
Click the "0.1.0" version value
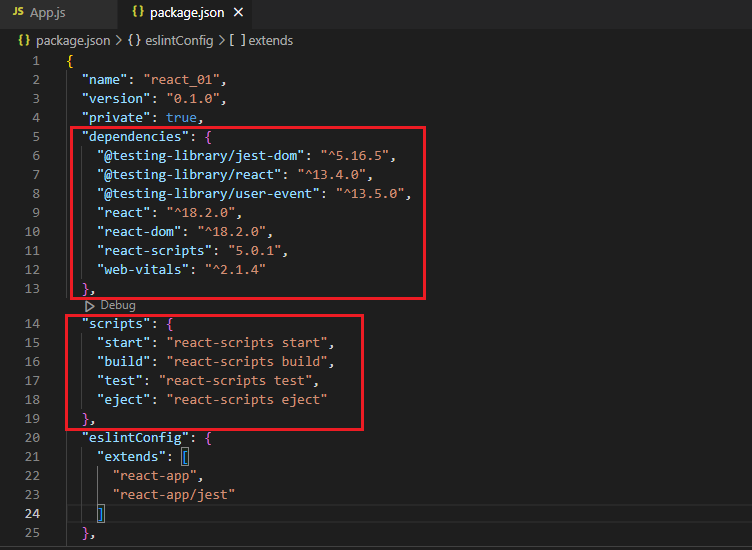pos(193,99)
